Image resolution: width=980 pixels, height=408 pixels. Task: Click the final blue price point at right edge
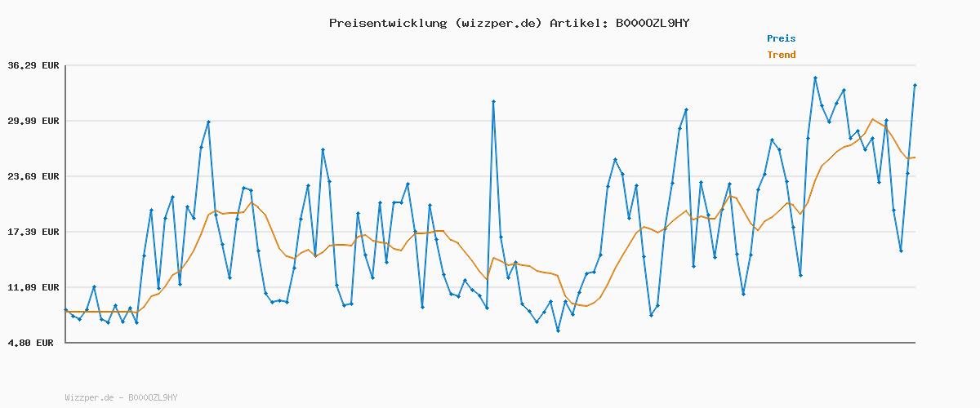tap(915, 85)
